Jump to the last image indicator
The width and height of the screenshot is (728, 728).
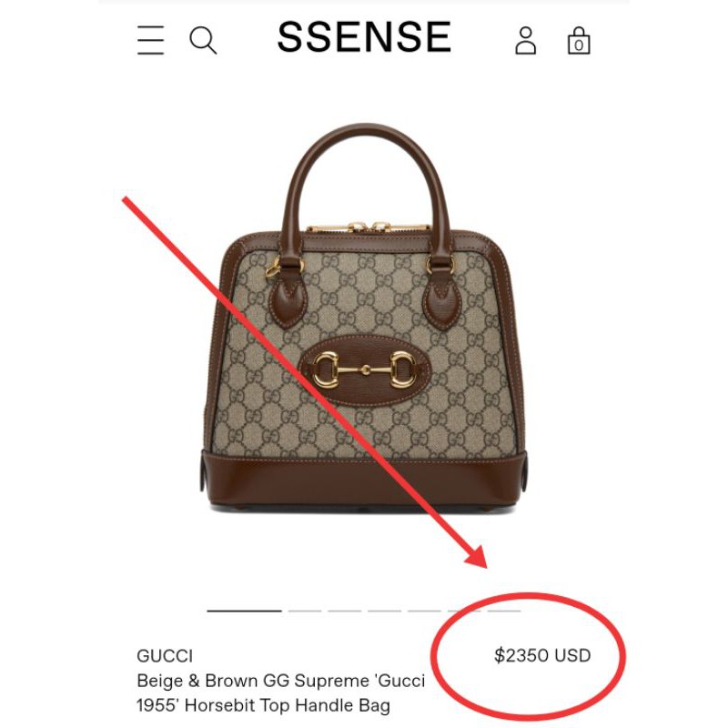tap(504, 611)
